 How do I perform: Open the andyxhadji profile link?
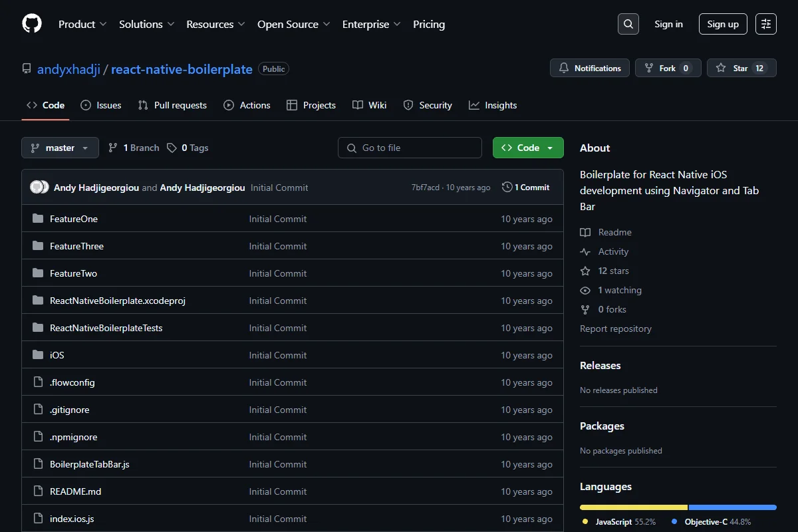(x=68, y=69)
